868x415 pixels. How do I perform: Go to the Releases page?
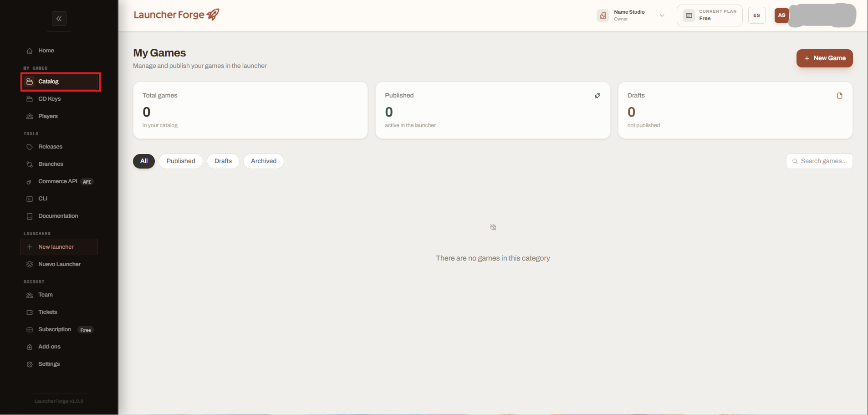coord(59,147)
